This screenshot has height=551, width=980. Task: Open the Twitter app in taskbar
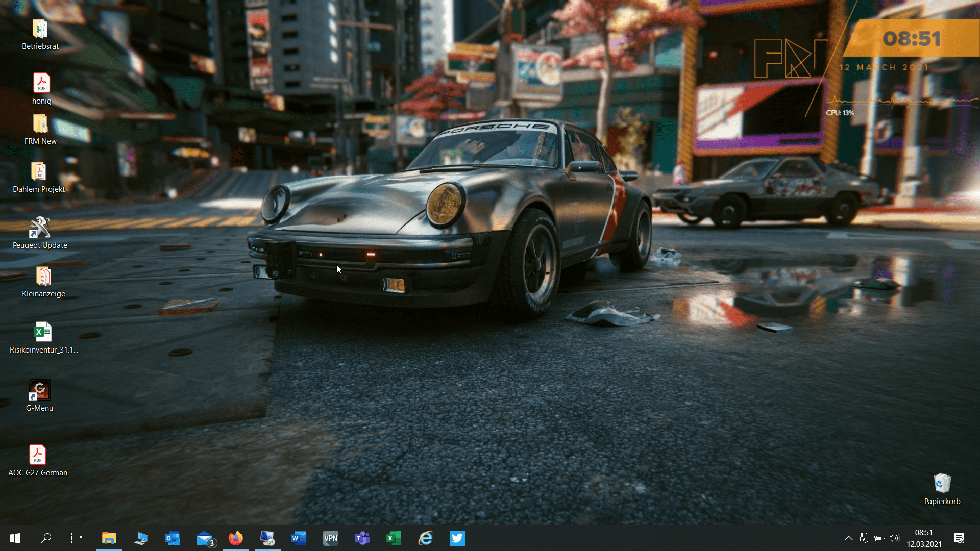[x=457, y=538]
